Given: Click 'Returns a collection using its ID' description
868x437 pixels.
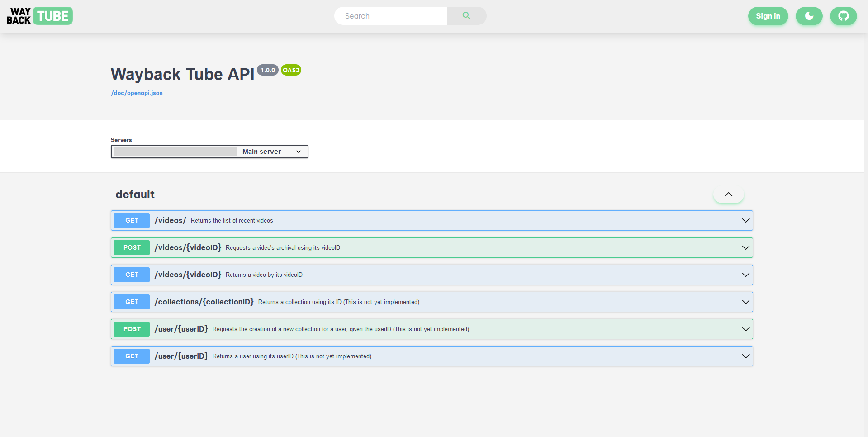Looking at the screenshot, I should tap(339, 302).
